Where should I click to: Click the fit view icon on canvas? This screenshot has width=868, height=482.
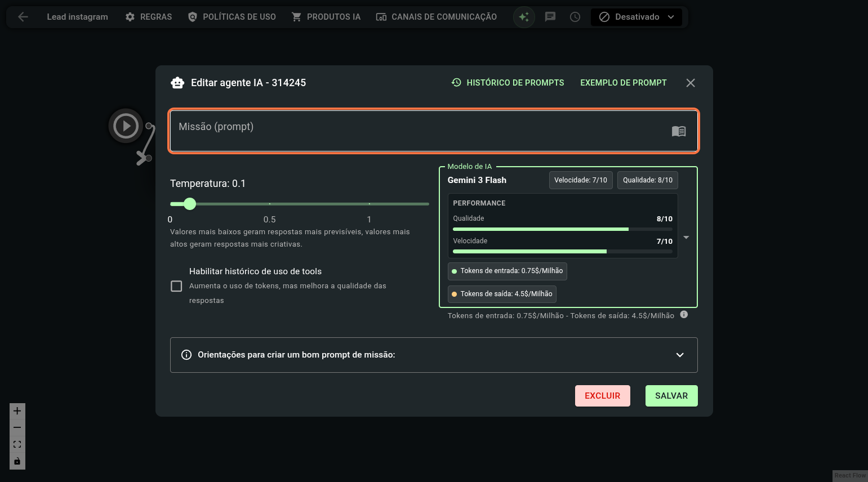(x=17, y=444)
